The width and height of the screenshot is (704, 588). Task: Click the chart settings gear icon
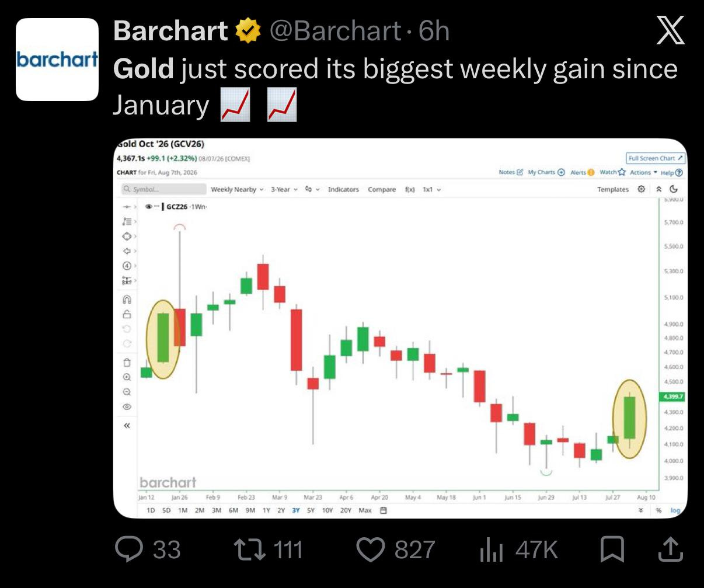[x=642, y=189]
